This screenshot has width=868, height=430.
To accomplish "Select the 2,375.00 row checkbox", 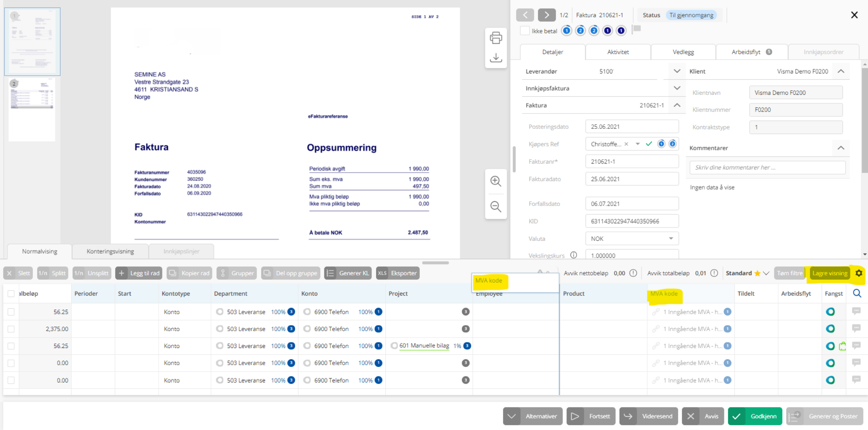I will (11, 329).
